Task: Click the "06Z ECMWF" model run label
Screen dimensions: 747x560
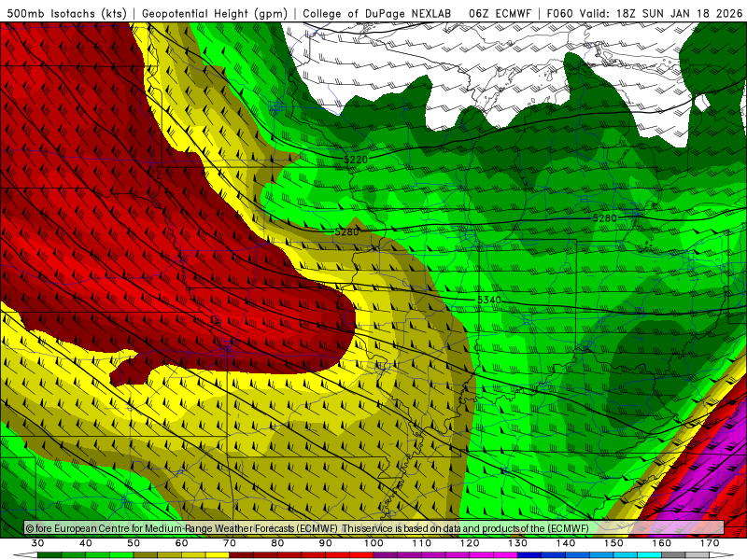Action: tap(500, 13)
